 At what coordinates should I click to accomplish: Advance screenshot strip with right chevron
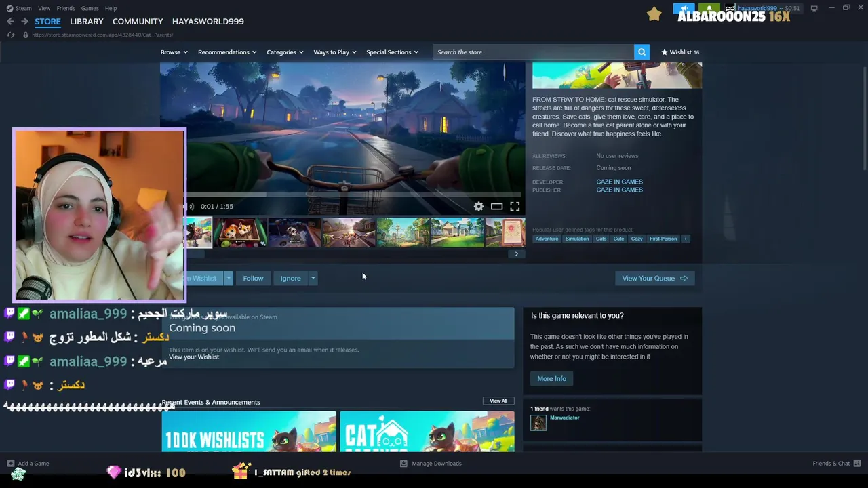click(516, 254)
